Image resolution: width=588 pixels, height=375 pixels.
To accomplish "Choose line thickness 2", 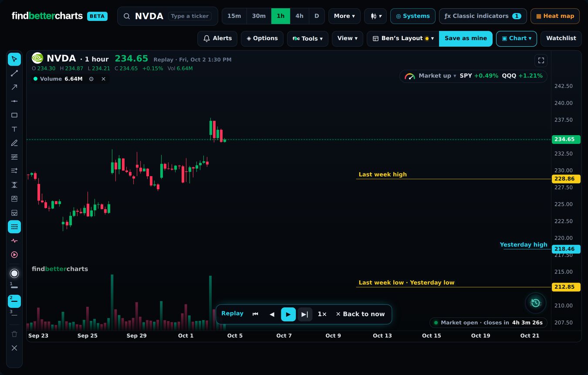I will click(14, 301).
